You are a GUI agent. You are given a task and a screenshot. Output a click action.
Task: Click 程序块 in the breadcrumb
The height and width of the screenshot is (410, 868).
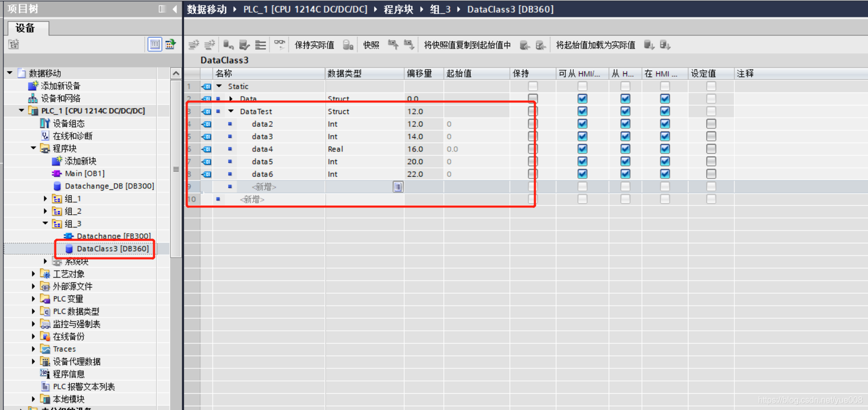click(x=398, y=9)
